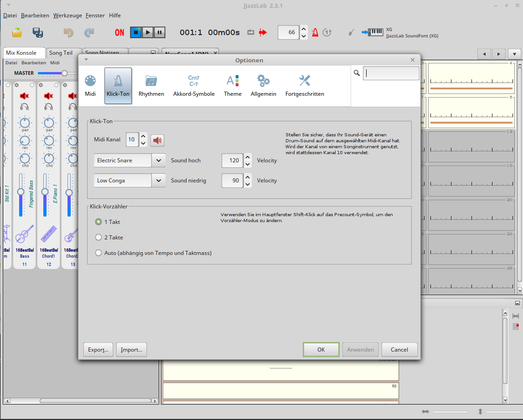Decrease the Sound niedrig velocity
The width and height of the screenshot is (523, 420).
(x=248, y=184)
